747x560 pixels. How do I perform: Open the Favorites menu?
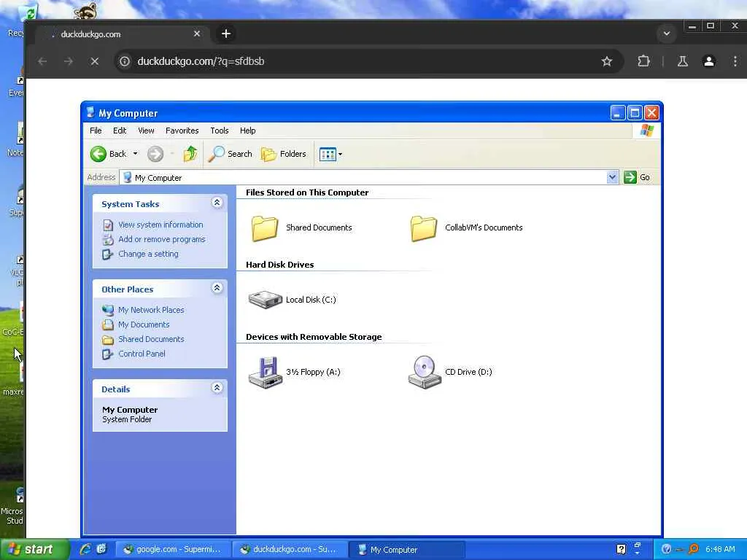click(x=182, y=131)
